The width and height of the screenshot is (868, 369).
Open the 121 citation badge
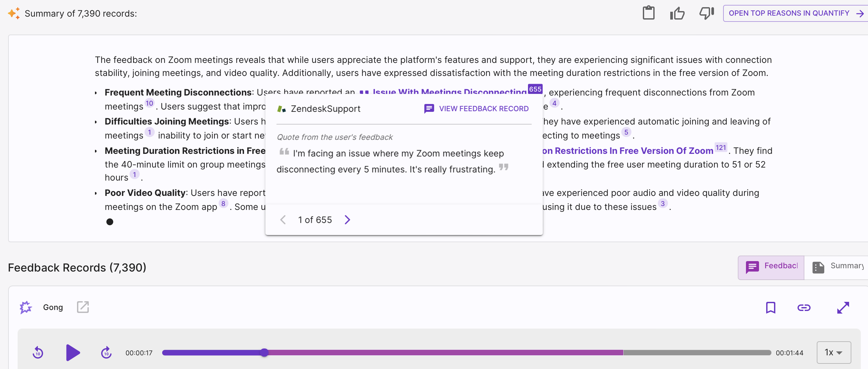(x=721, y=147)
